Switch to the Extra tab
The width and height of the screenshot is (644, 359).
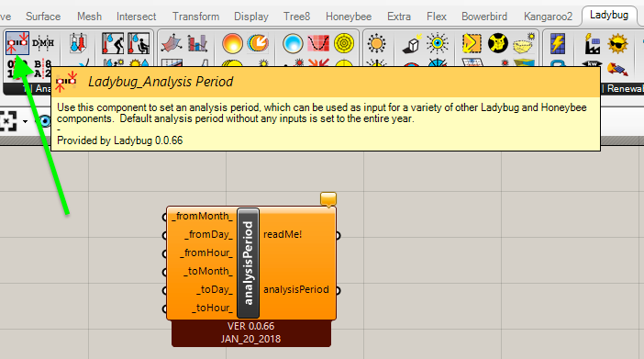tap(399, 17)
